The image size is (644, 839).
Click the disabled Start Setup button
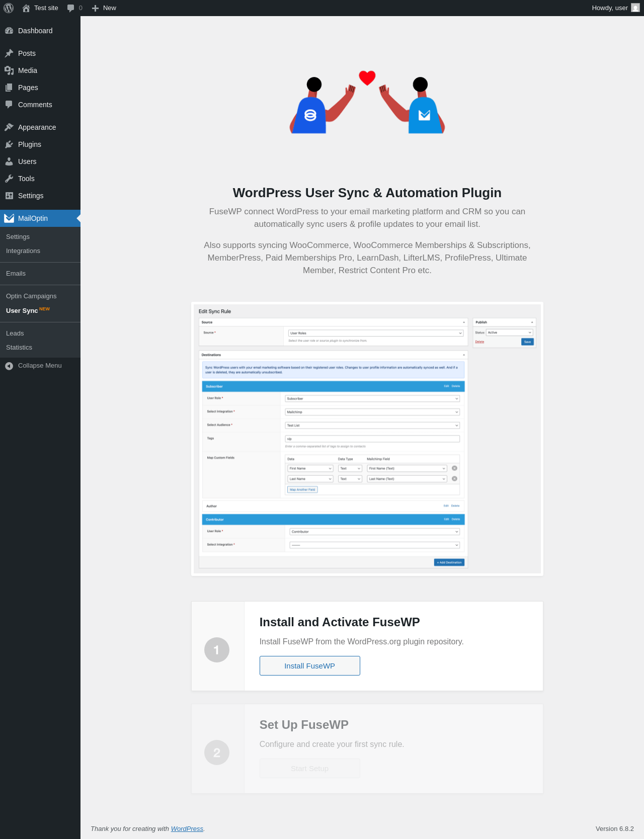[x=310, y=769]
